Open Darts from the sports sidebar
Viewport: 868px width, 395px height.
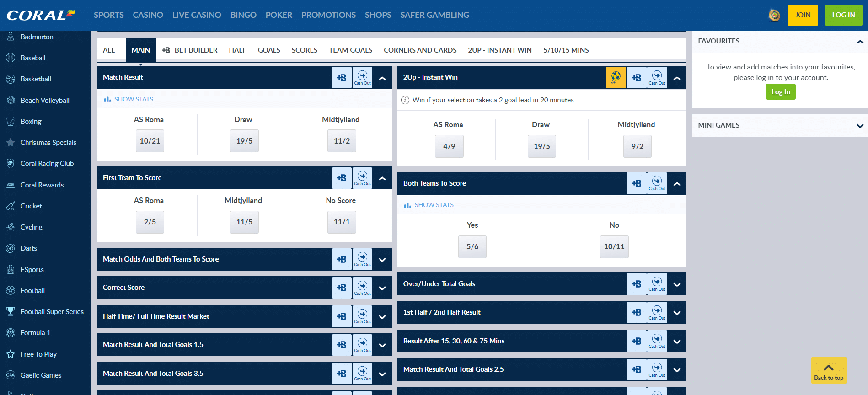[29, 248]
